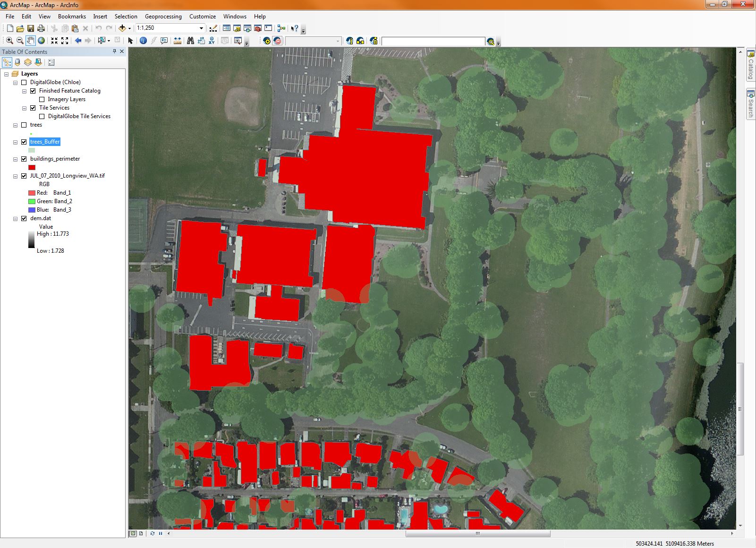Click the Full Extent button

pos(42,41)
